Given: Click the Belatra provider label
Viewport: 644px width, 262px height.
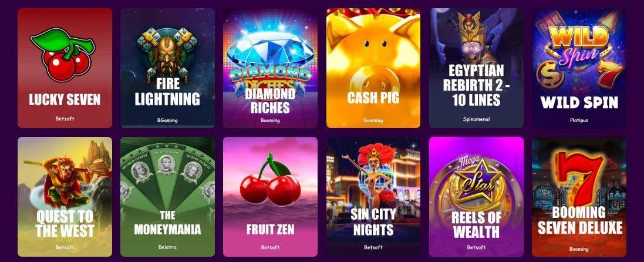Looking at the screenshot, I should [167, 247].
